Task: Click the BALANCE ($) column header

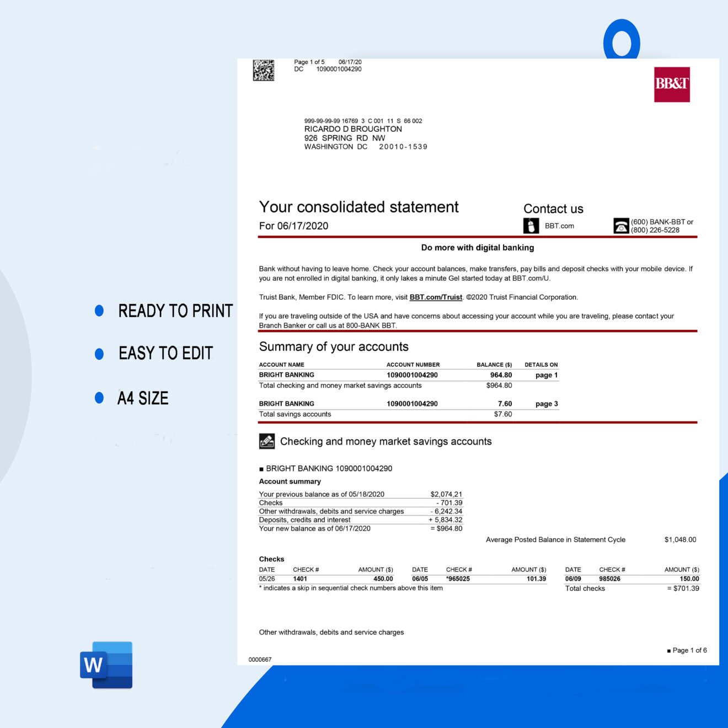Action: [494, 365]
